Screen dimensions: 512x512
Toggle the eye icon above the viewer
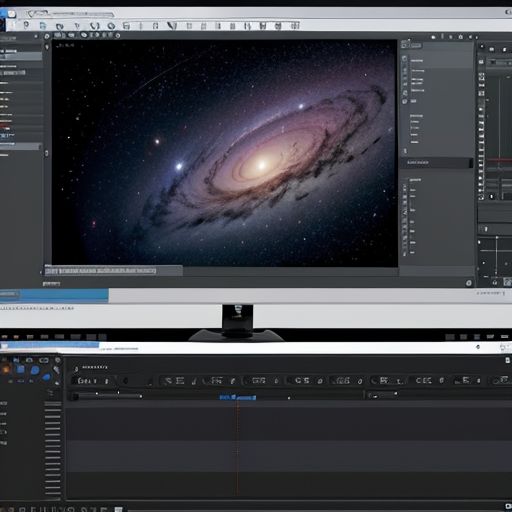(83, 35)
